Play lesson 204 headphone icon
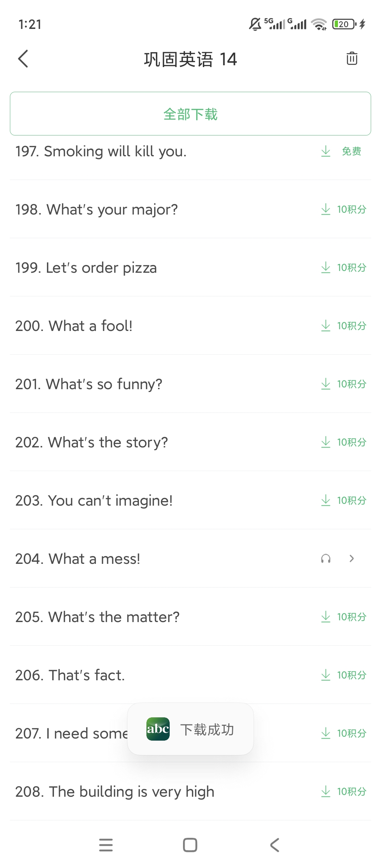This screenshot has height=868, width=381. [x=326, y=559]
